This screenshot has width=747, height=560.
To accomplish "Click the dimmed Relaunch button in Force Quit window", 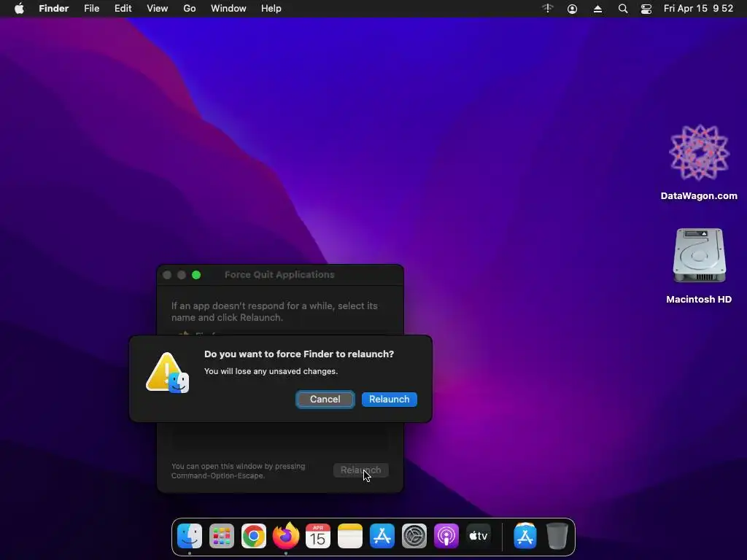I will point(360,470).
